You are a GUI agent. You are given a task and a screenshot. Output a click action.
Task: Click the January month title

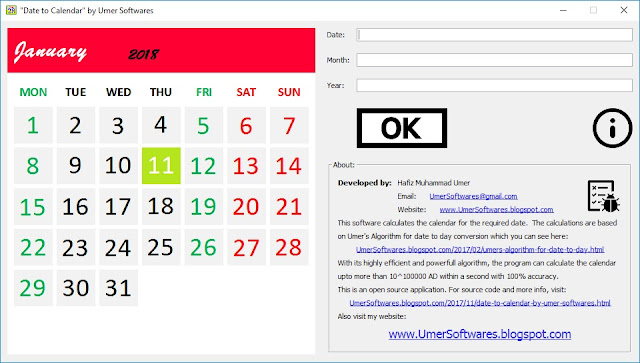click(x=50, y=52)
